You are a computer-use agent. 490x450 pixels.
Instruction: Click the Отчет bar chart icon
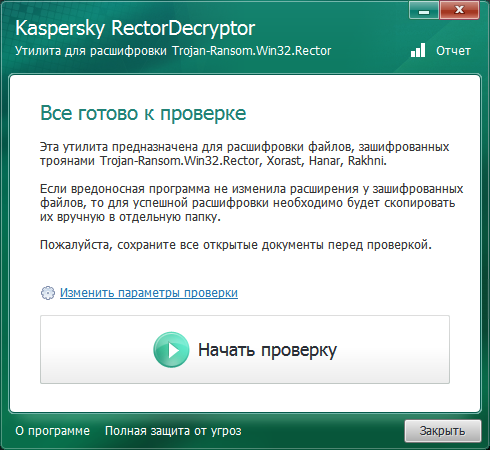pos(418,50)
